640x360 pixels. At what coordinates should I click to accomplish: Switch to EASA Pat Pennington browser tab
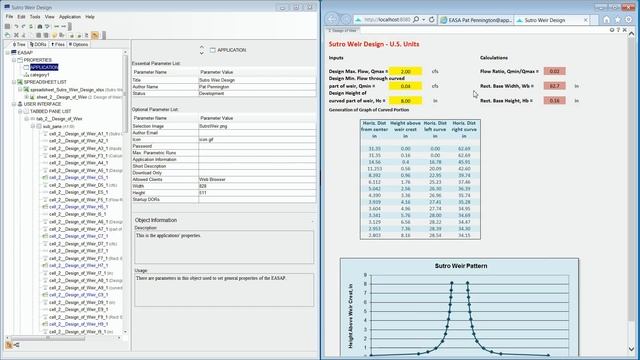click(476, 20)
